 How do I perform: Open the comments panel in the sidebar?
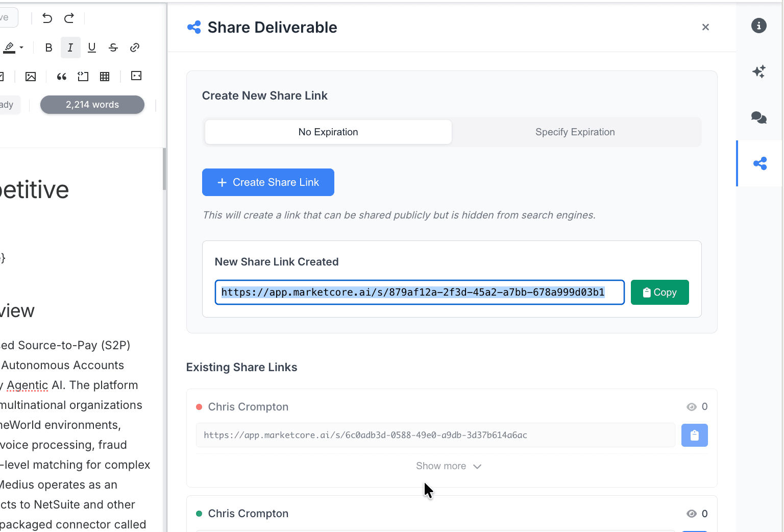[759, 117]
